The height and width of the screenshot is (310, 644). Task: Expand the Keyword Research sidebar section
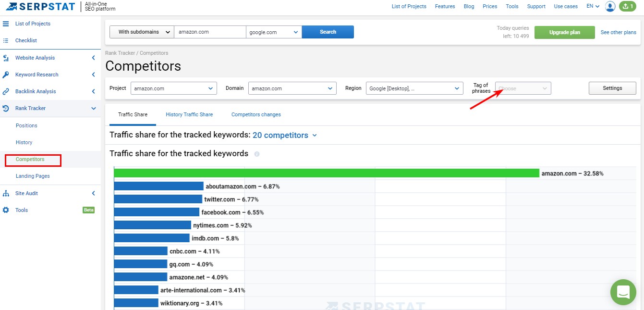[x=93, y=74]
